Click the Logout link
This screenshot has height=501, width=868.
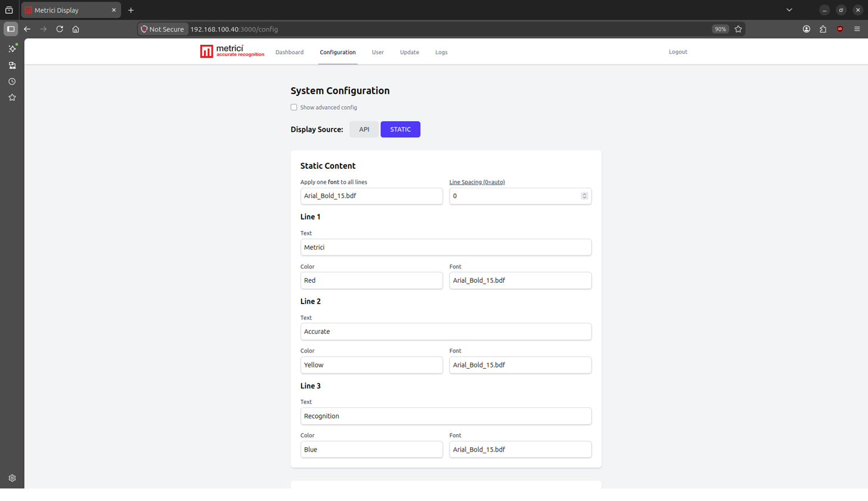pos(678,52)
